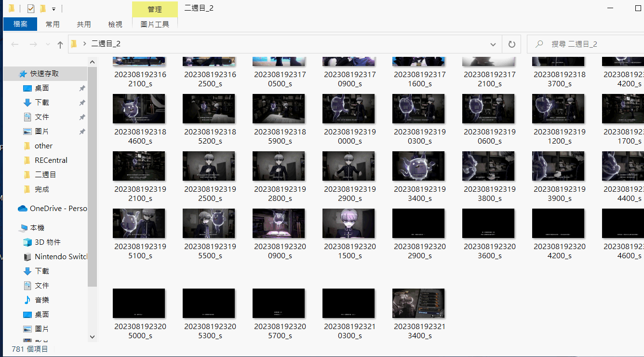Click the magnifier icon in search box
Image resolution: width=644 pixels, height=357 pixels.
coord(539,44)
